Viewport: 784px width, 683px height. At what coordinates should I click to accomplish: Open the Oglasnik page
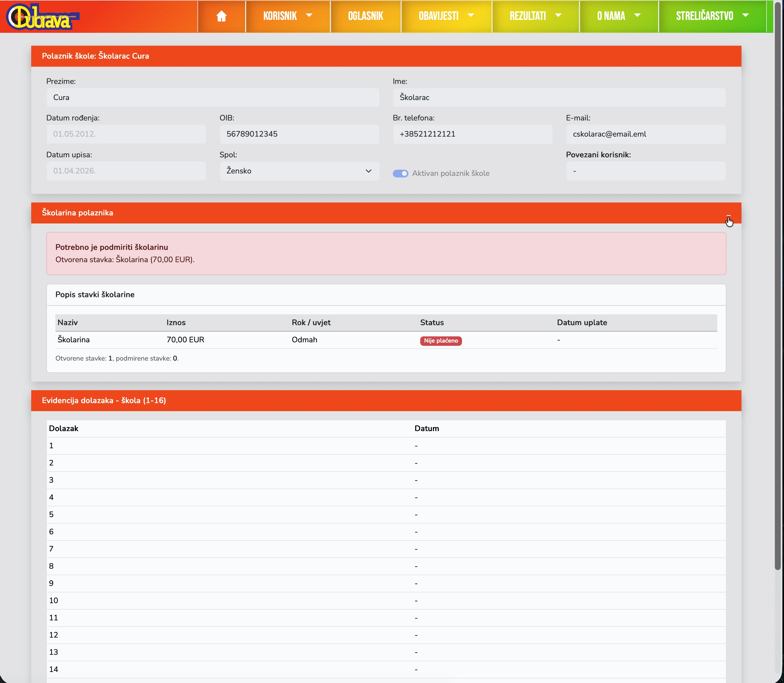[x=365, y=16]
